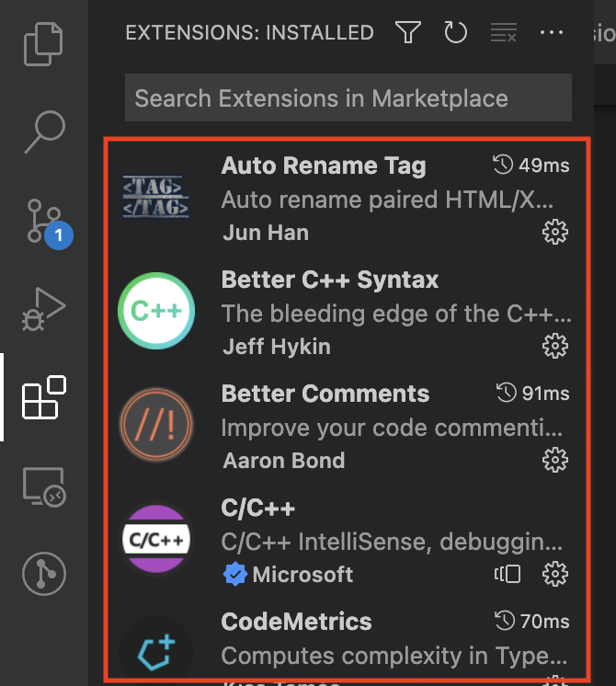Click the verified Microsoft publisher name
Screen dimensions: 616x686
[x=302, y=575]
